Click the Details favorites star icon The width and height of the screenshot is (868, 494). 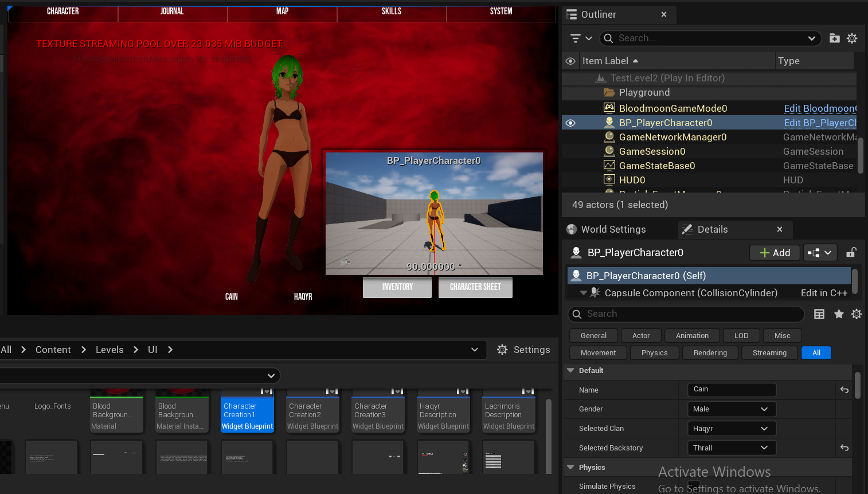[x=839, y=314]
